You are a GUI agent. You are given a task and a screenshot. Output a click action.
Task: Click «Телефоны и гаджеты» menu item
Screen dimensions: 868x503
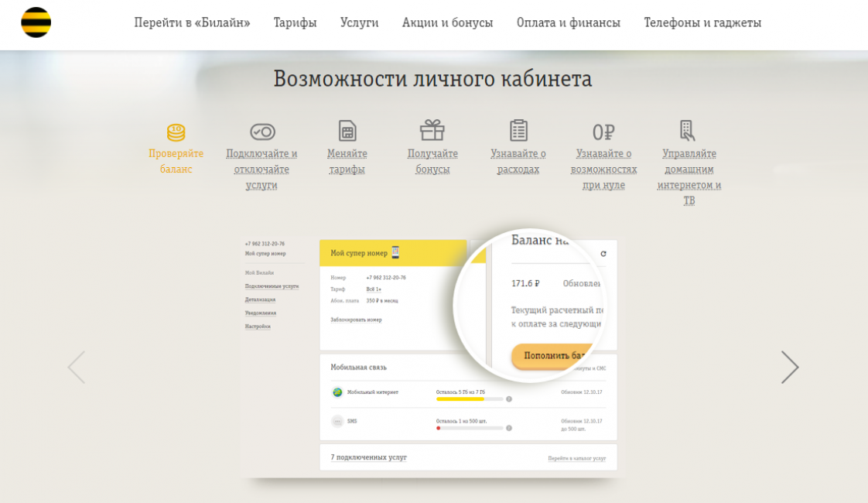[x=702, y=22]
